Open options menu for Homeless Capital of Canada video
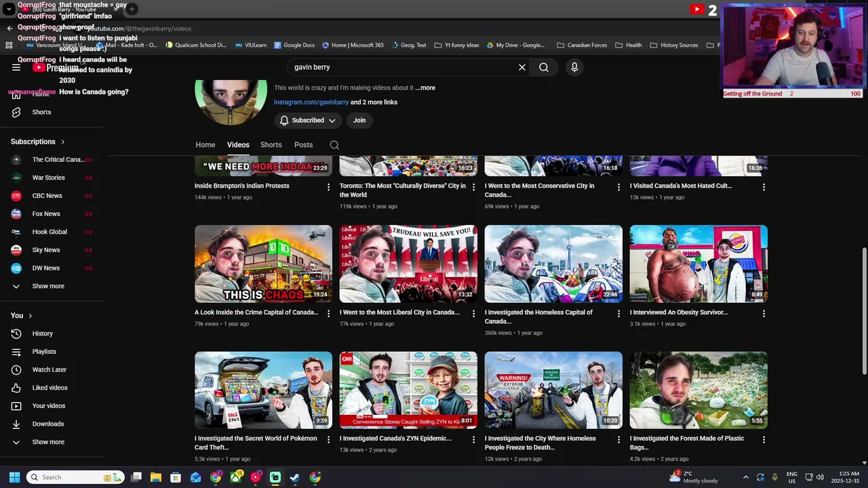The image size is (868, 488). pyautogui.click(x=618, y=314)
